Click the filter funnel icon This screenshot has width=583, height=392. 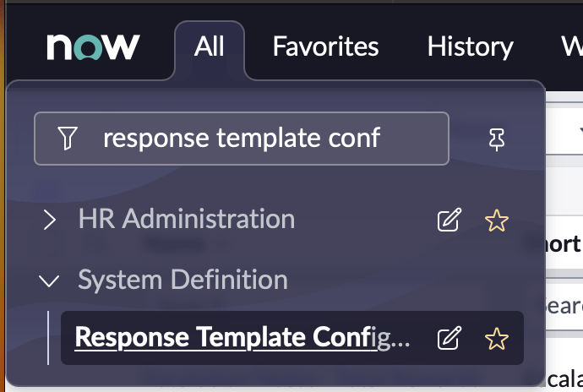click(x=69, y=139)
